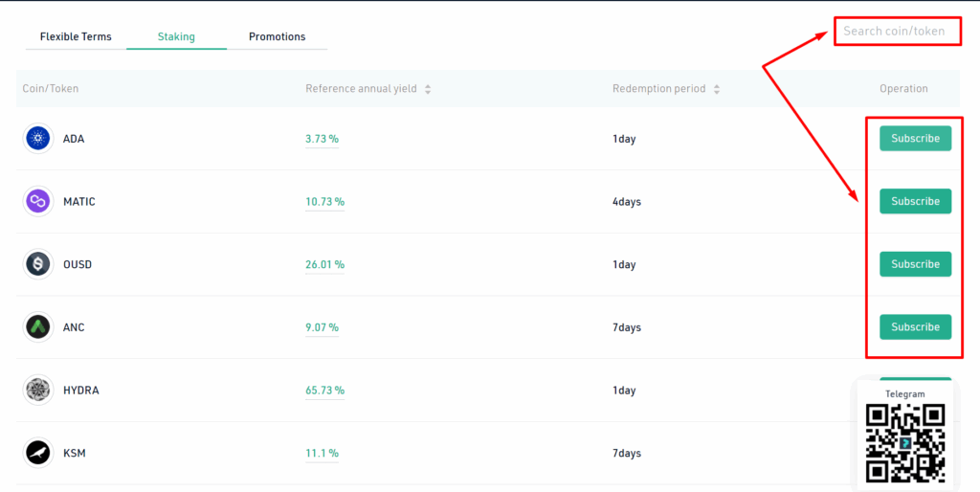Viewport: 980px width, 492px height.
Task: Click the MATIC purple coin icon
Action: (38, 202)
